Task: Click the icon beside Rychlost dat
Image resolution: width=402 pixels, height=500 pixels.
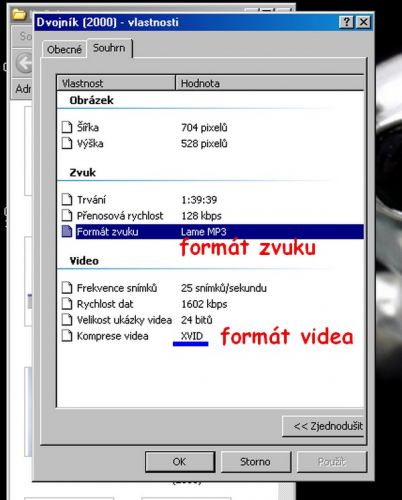Action: click(67, 304)
